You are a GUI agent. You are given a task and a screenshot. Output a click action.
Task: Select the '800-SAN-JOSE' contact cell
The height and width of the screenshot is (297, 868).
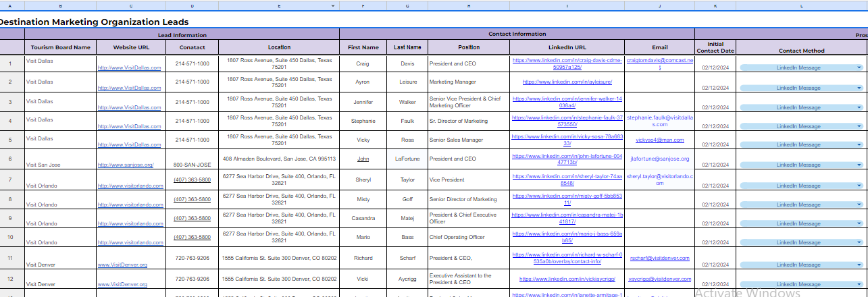[193, 159]
